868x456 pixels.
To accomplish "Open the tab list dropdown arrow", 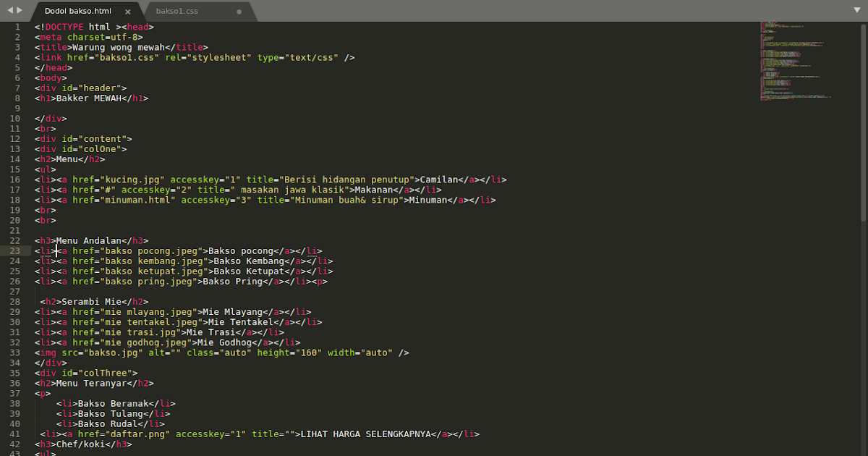I will [856, 11].
